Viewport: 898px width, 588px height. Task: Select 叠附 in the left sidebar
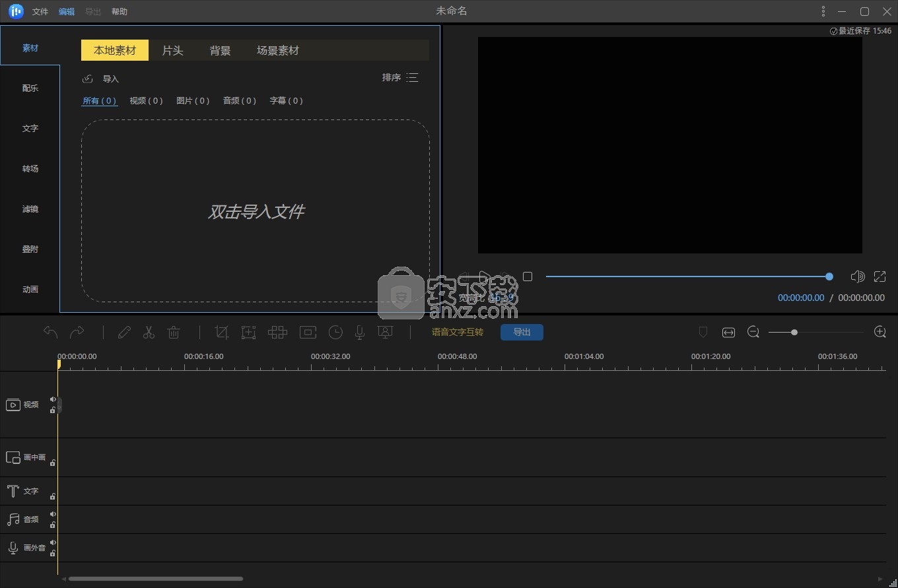pyautogui.click(x=30, y=249)
